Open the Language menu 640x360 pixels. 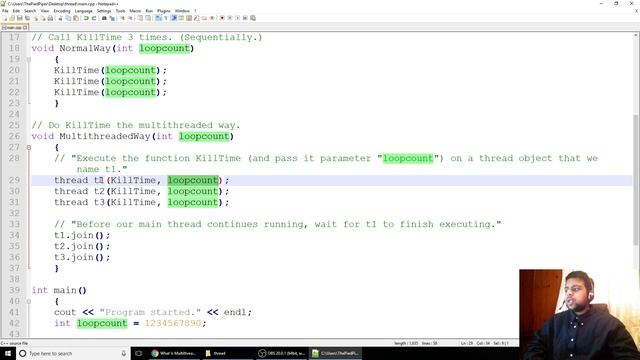click(x=84, y=11)
